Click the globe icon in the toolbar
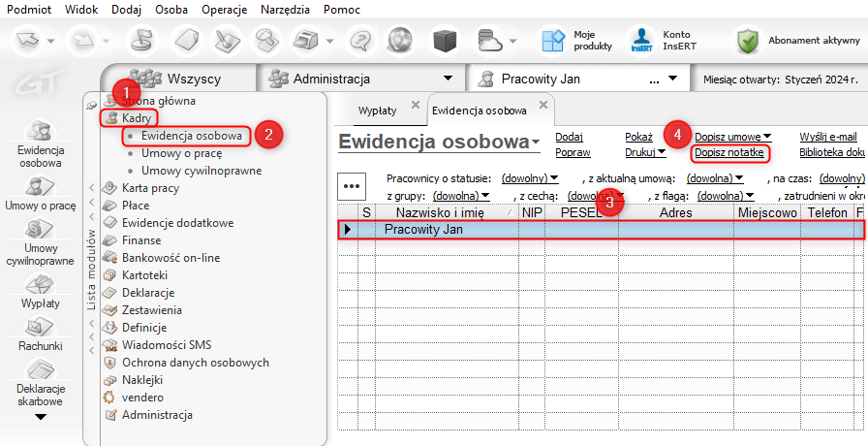Viewport: 868px width, 446px height. tap(402, 41)
